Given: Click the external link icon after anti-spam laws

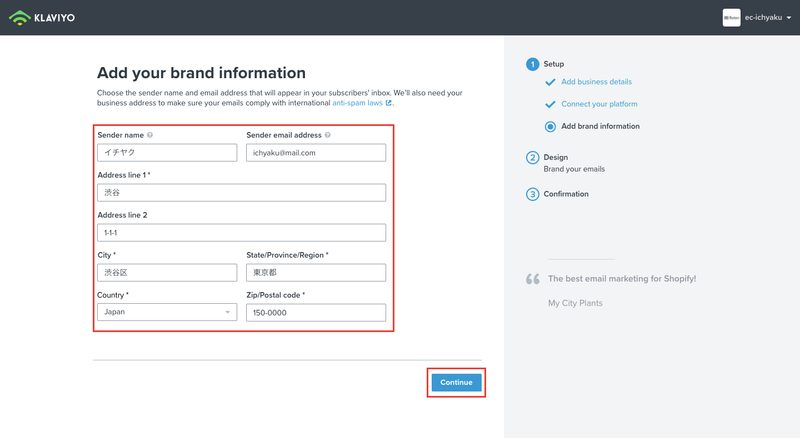Looking at the screenshot, I should pos(388,103).
